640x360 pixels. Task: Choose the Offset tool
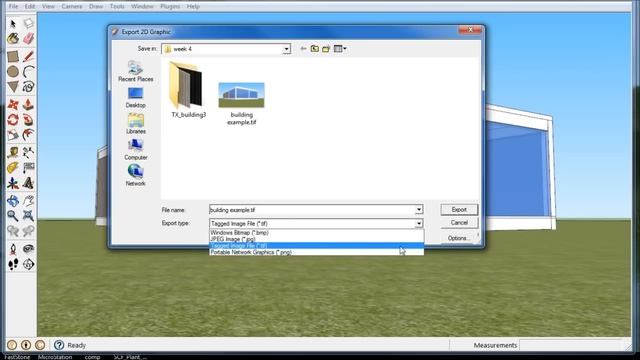tap(28, 135)
